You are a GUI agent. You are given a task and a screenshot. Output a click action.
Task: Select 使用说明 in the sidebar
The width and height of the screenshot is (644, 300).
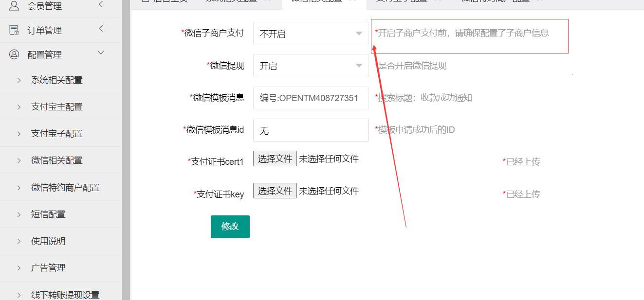[48, 241]
